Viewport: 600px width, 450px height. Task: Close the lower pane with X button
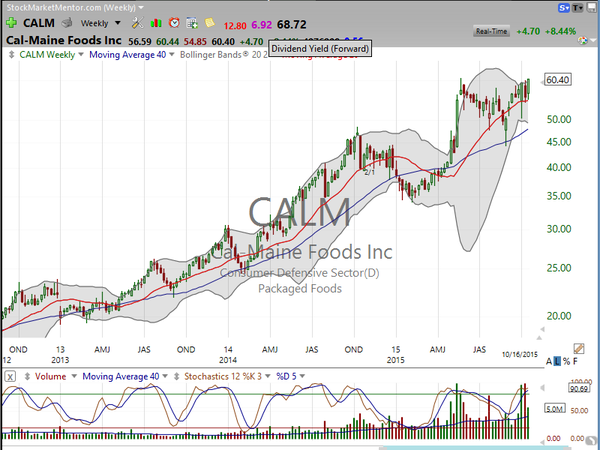pyautogui.click(x=10, y=377)
